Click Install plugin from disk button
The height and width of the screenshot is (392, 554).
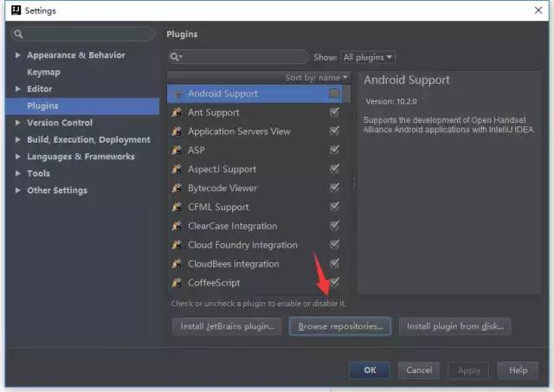(x=455, y=326)
